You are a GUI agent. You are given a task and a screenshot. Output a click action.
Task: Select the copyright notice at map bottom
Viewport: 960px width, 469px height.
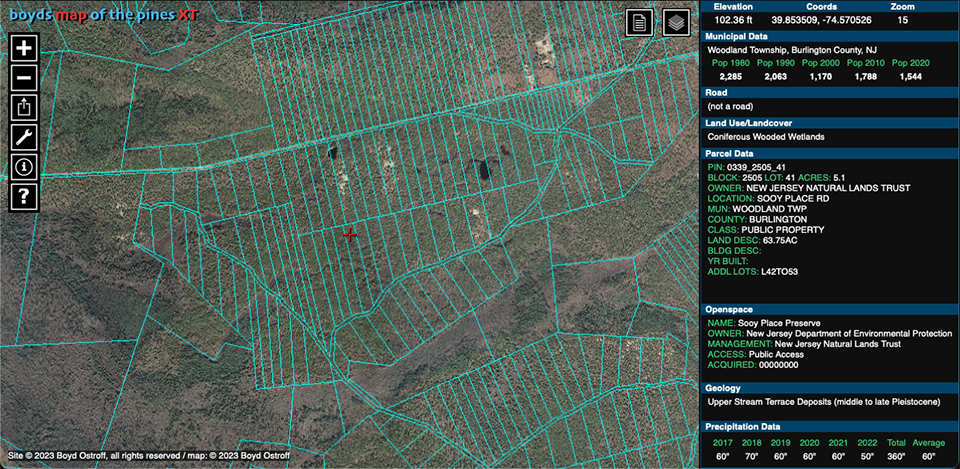click(x=149, y=456)
